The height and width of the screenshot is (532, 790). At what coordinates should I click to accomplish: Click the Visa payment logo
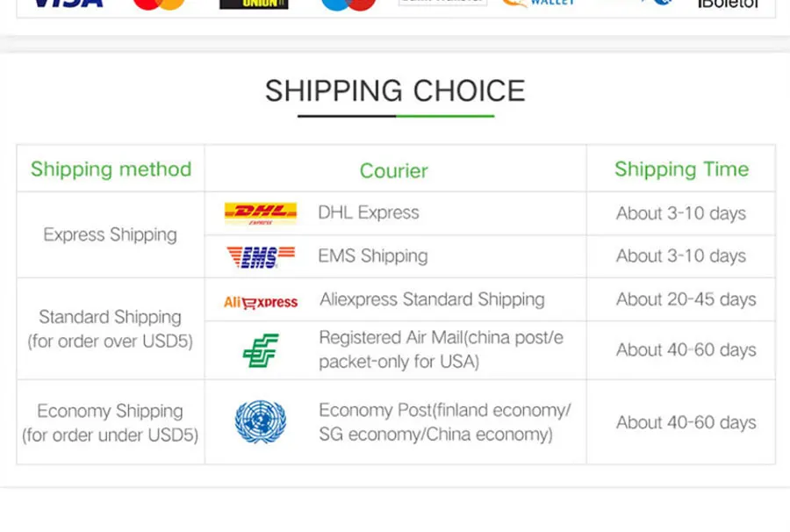[68, 4]
